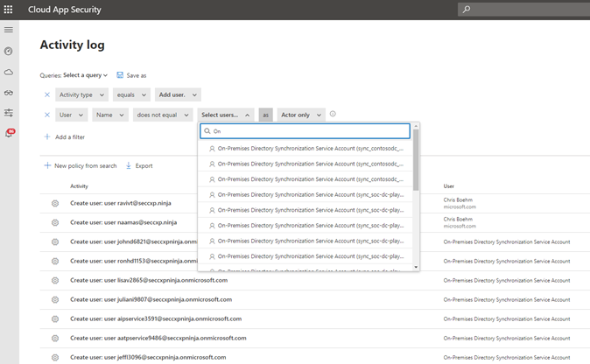Screen dimensions: 590x364
Task: Click in the user search field containing 'On'
Action: [x=306, y=131]
